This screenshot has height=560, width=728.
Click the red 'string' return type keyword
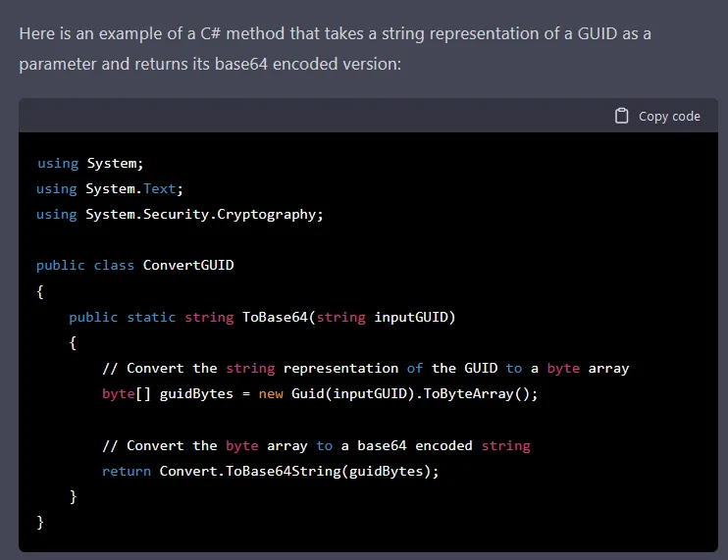point(209,318)
